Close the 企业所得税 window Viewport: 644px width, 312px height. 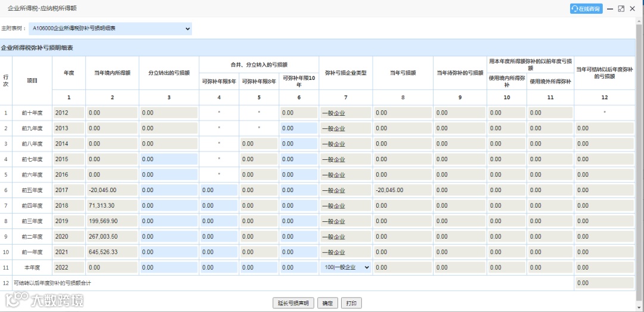[x=633, y=8]
